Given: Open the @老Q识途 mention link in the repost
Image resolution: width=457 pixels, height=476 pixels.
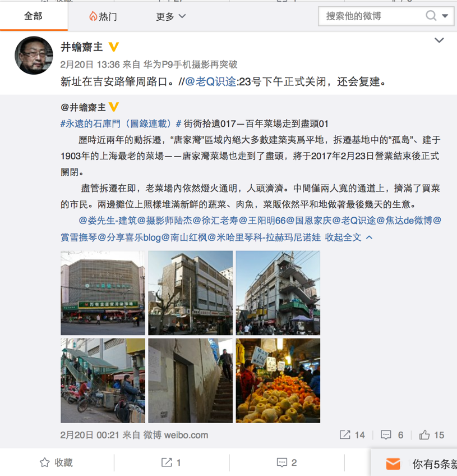Looking at the screenshot, I should (x=210, y=81).
